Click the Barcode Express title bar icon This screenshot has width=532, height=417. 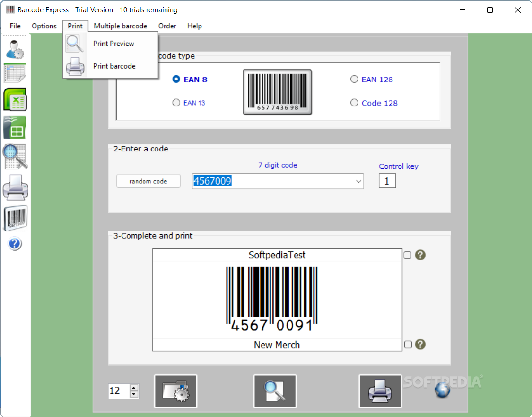[x=10, y=9]
